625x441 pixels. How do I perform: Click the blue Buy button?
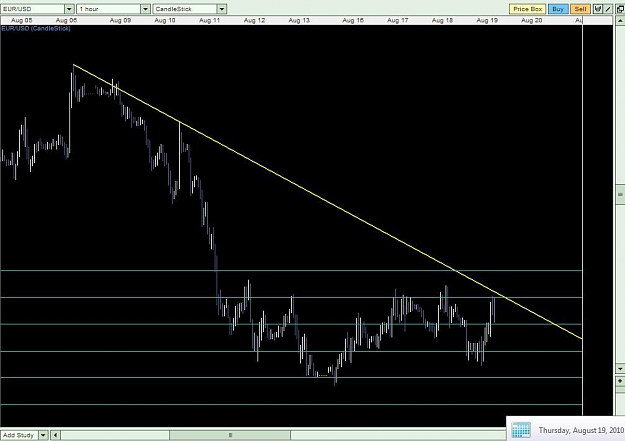(558, 9)
